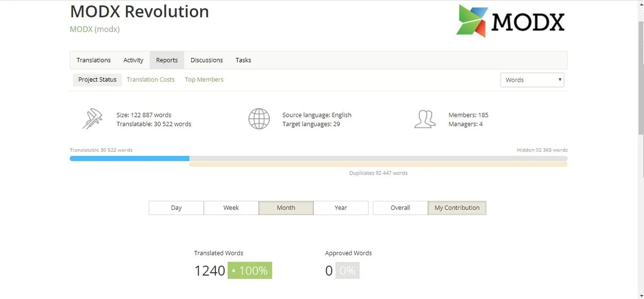The height and width of the screenshot is (299, 644).
Task: Click the blue translatable words progress bar
Action: [129, 159]
